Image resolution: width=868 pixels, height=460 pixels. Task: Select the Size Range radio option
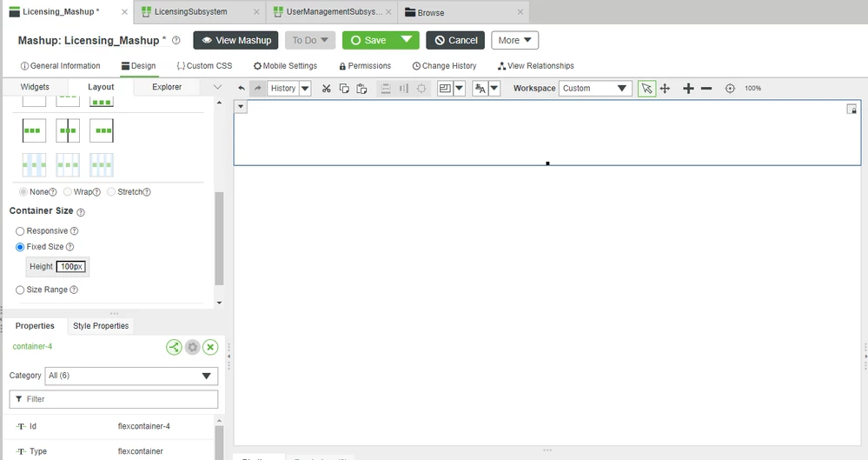click(x=20, y=290)
